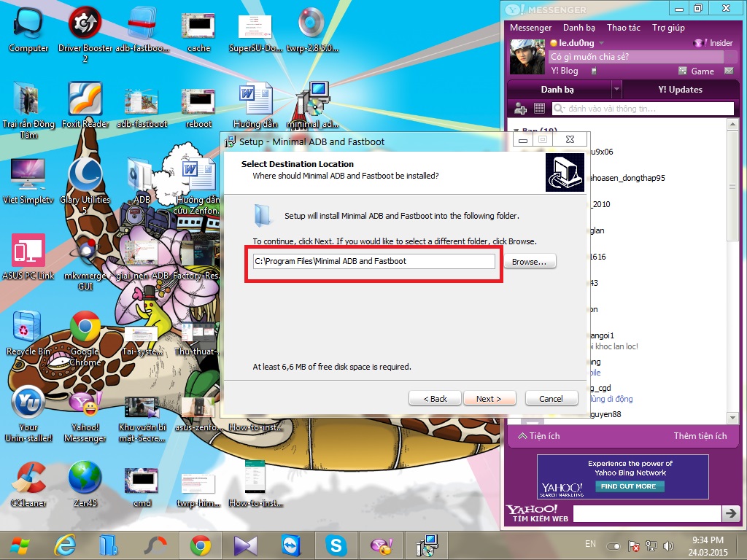Cancel the ADB setup wizard
Image resolution: width=747 pixels, height=560 pixels.
(551, 399)
